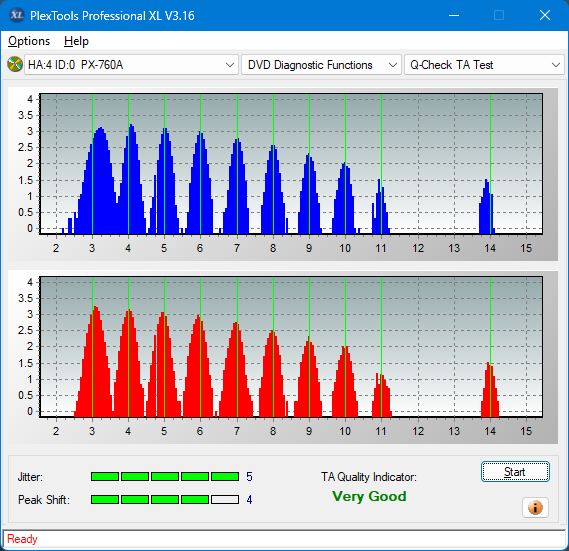Click the orange info icon button
The image size is (569, 551).
click(535, 507)
